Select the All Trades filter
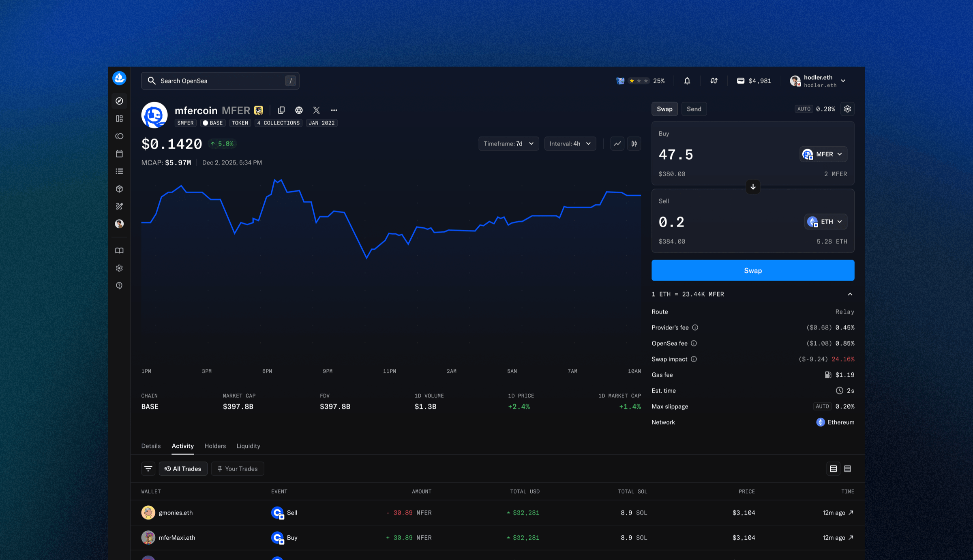The image size is (973, 560). pyautogui.click(x=183, y=469)
